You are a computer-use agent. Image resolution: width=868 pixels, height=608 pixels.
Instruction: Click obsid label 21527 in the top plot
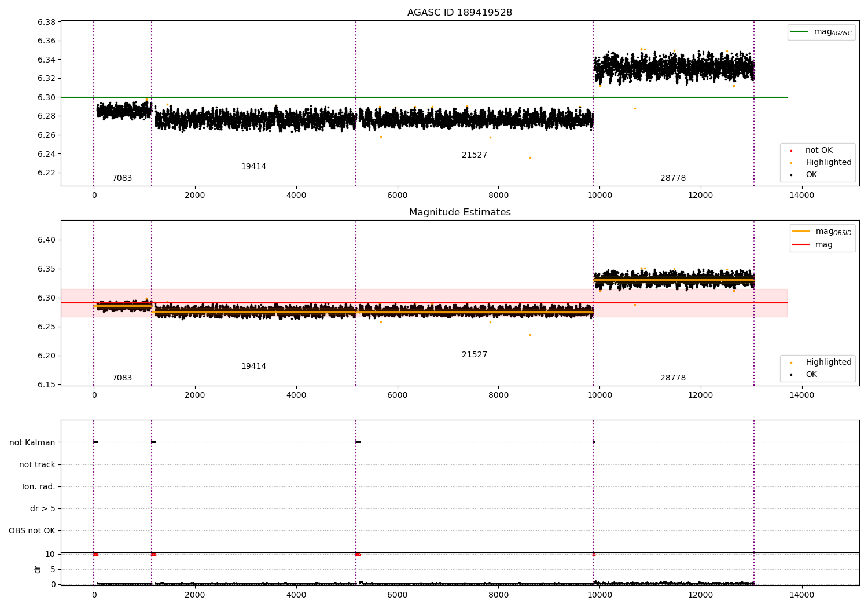pyautogui.click(x=475, y=155)
